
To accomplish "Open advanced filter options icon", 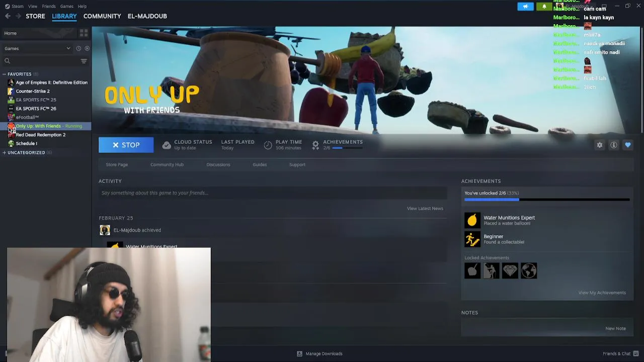I will (x=84, y=61).
